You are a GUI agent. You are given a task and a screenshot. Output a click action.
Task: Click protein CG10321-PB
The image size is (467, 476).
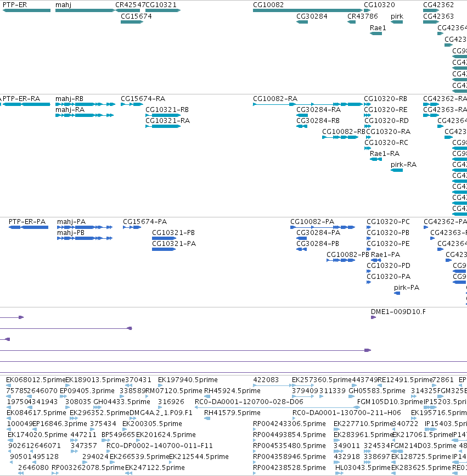173,233
